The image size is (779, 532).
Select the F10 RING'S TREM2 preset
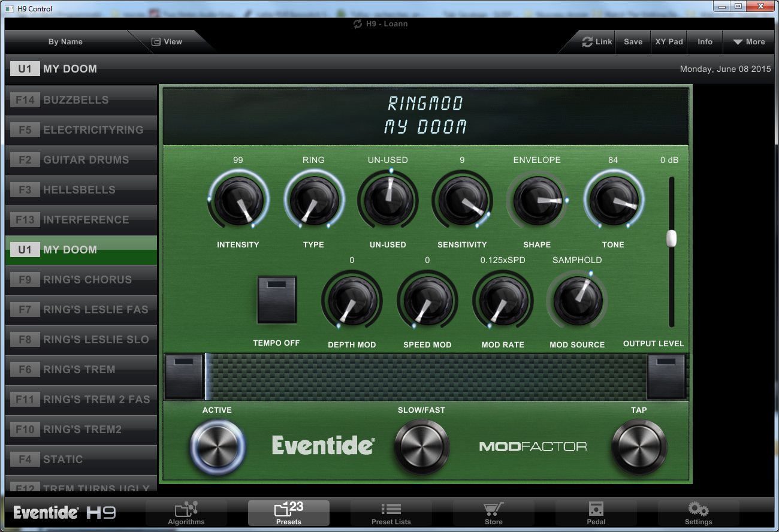point(81,430)
